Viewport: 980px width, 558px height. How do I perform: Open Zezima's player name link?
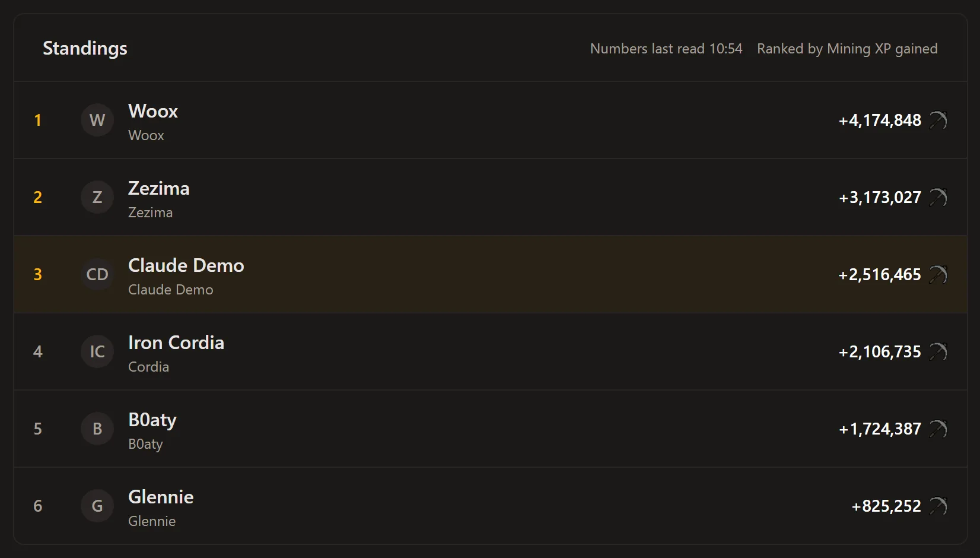pyautogui.click(x=159, y=188)
